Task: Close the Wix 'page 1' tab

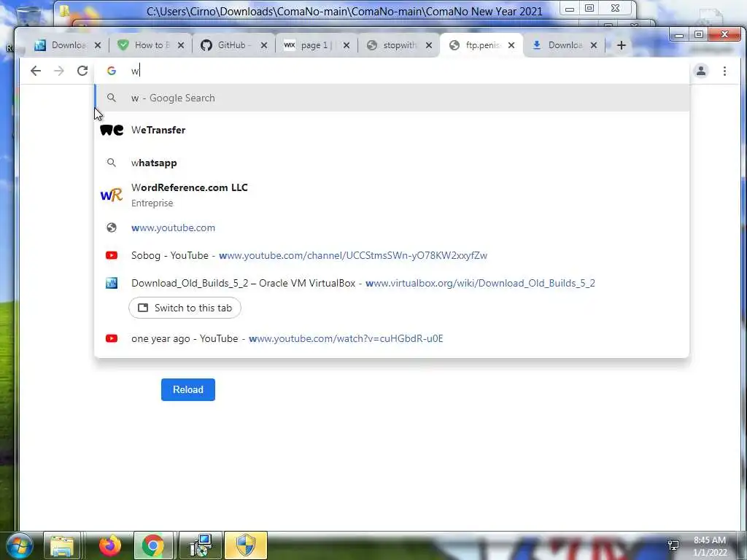Action: click(347, 45)
